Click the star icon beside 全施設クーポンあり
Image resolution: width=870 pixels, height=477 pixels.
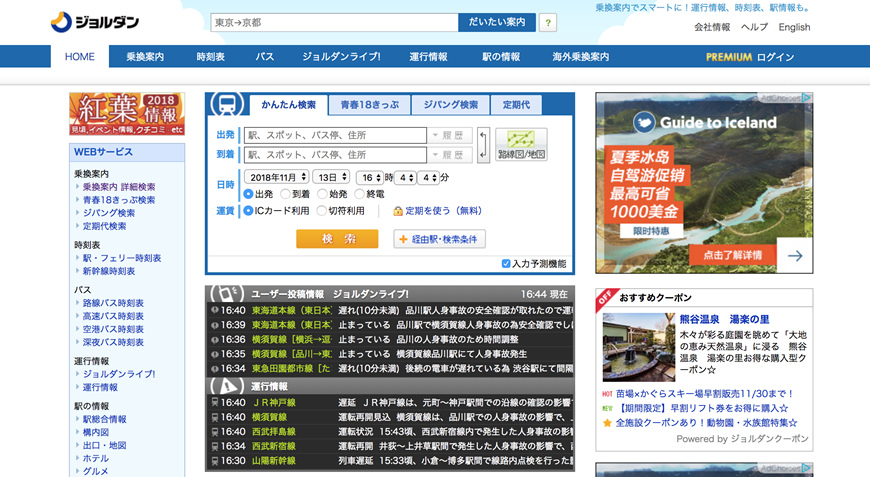coord(607,423)
